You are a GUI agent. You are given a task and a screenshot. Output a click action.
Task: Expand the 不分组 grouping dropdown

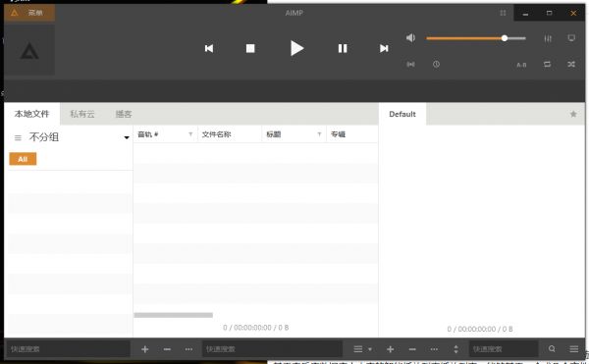(127, 137)
